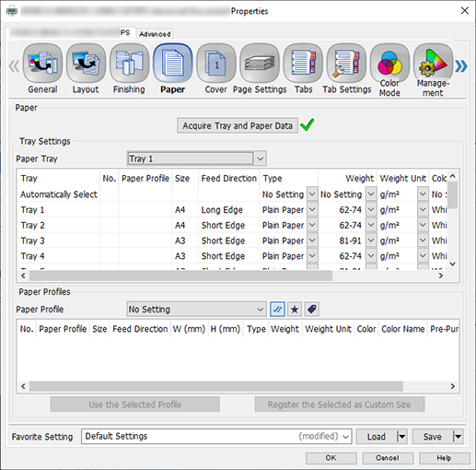Click Acquire Tray and Paper Data button
Viewport: 476px width, 470px height.
[x=238, y=125]
